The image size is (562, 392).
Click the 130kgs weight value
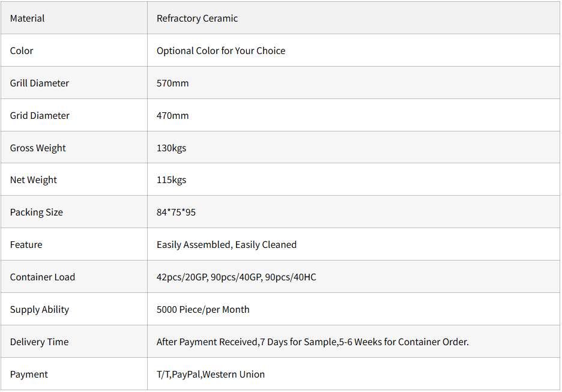(x=172, y=148)
